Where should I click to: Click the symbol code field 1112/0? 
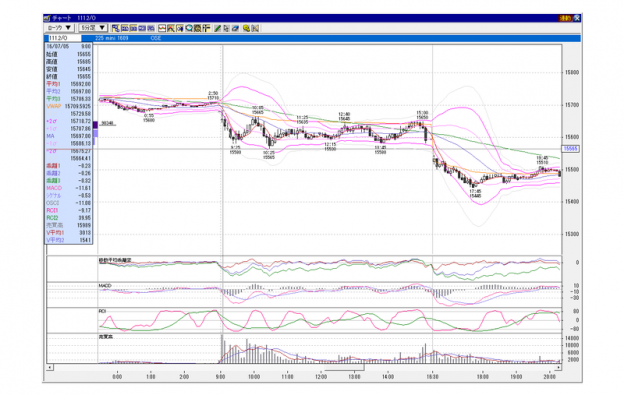(64, 38)
